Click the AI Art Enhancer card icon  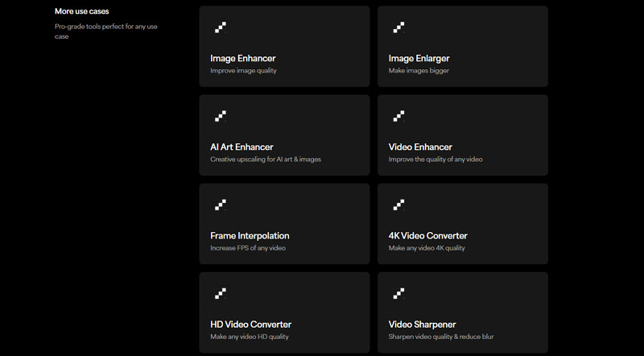pos(221,116)
